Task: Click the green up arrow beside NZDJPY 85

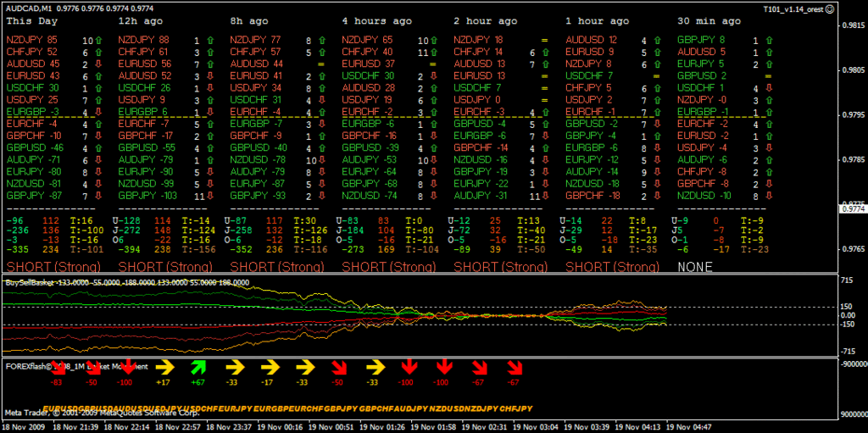Action: click(97, 40)
